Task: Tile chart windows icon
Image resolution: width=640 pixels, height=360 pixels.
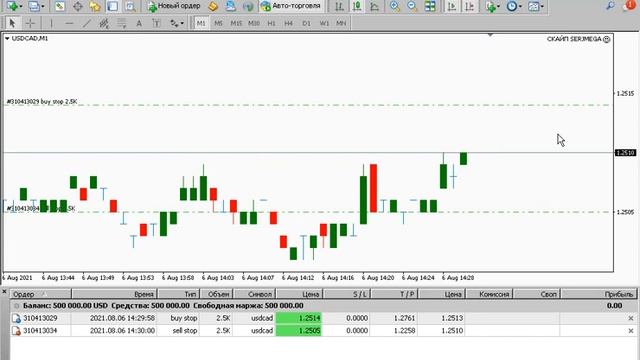Action: 430,6
